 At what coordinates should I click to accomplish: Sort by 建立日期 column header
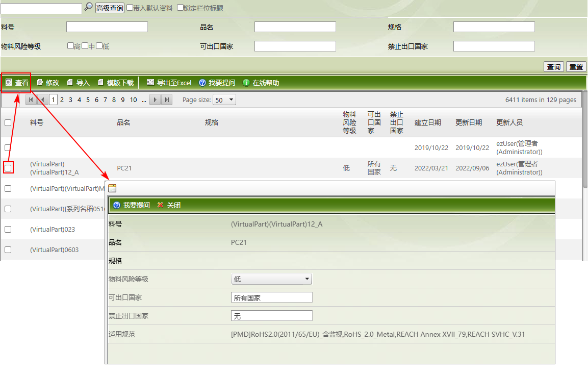click(427, 122)
